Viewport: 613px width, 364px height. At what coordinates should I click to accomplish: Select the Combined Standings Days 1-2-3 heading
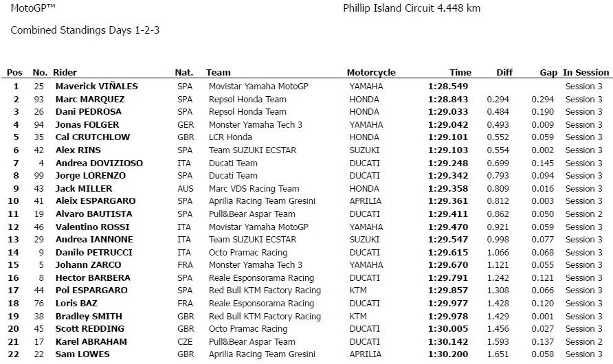coord(85,30)
